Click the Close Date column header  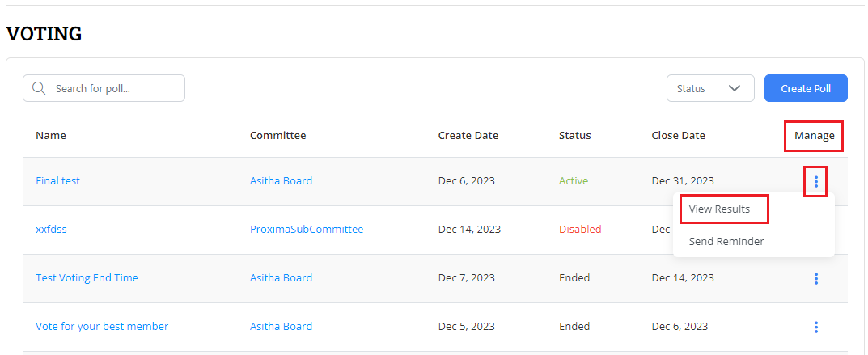pos(678,136)
